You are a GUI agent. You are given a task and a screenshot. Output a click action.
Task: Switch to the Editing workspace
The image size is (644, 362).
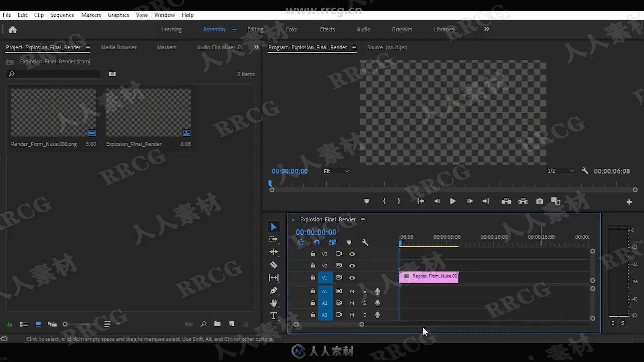point(255,29)
